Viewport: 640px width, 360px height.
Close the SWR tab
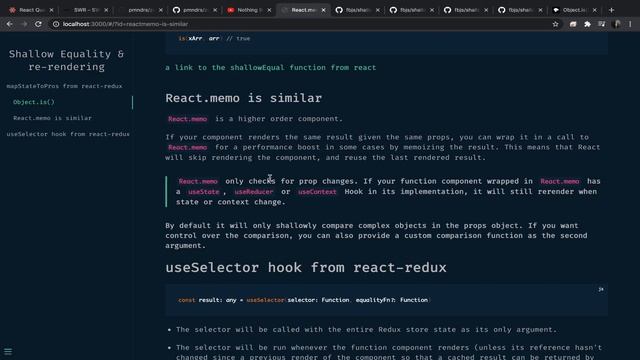click(x=106, y=10)
